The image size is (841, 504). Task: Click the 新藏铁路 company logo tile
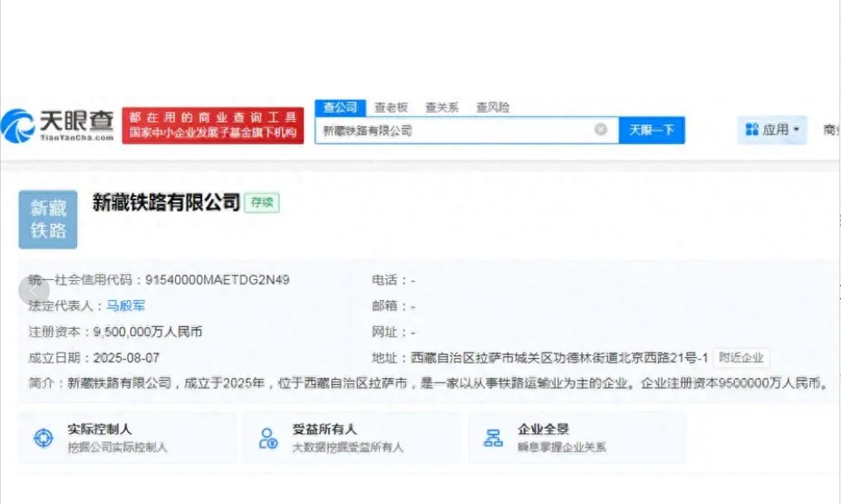(x=48, y=220)
